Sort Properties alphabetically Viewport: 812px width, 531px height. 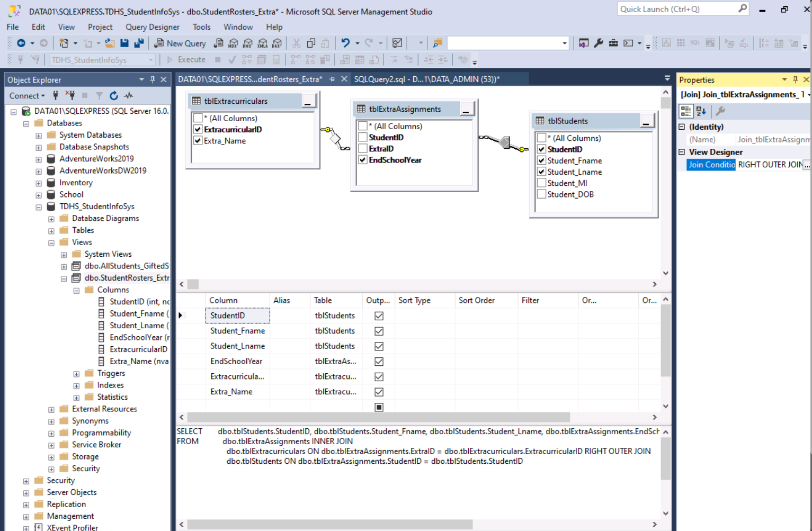tap(701, 111)
